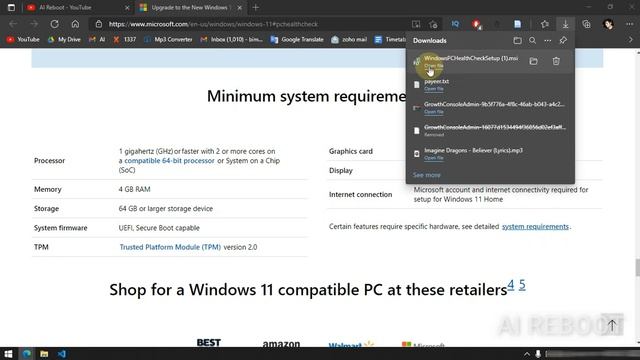Open the Downloads toolbar button

565,24
